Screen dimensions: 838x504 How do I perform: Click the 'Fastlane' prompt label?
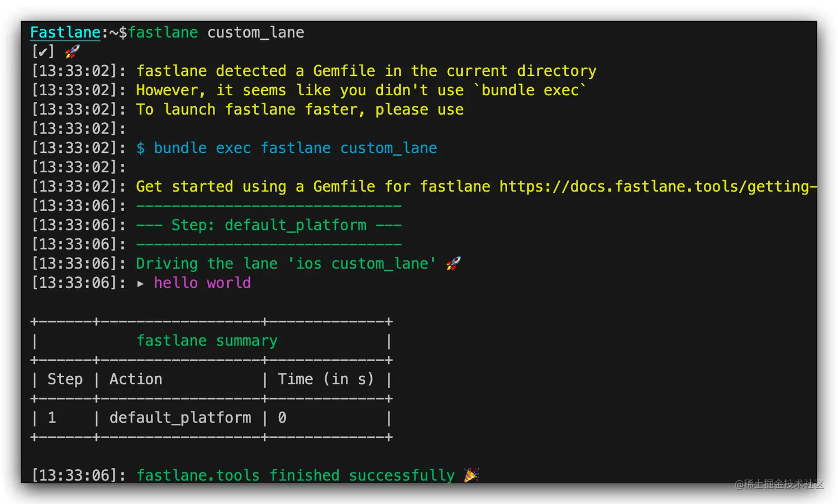point(65,32)
